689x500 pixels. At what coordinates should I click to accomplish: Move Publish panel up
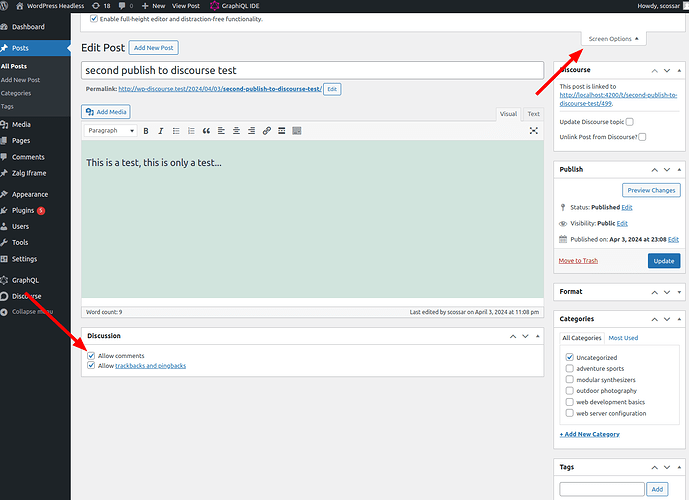(655, 170)
